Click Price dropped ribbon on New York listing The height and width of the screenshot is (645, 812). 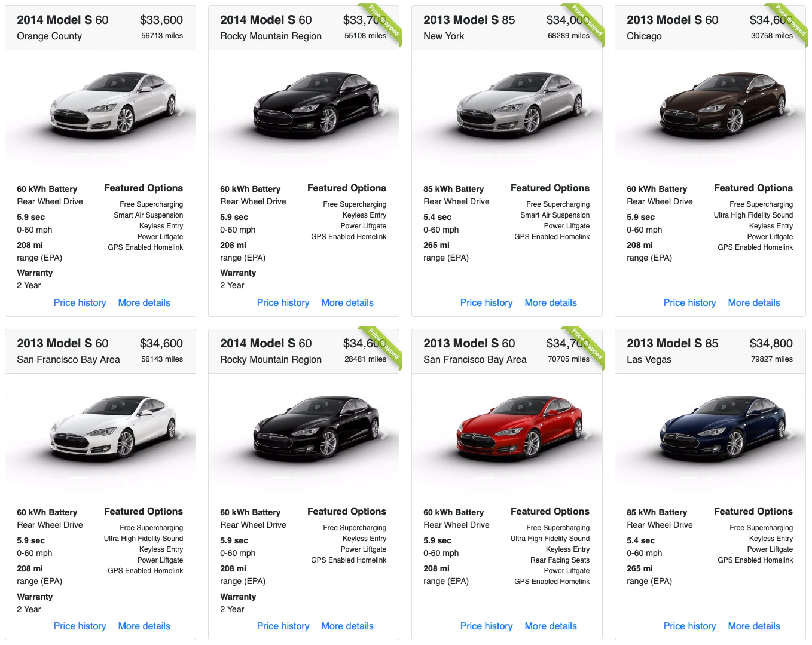(587, 23)
